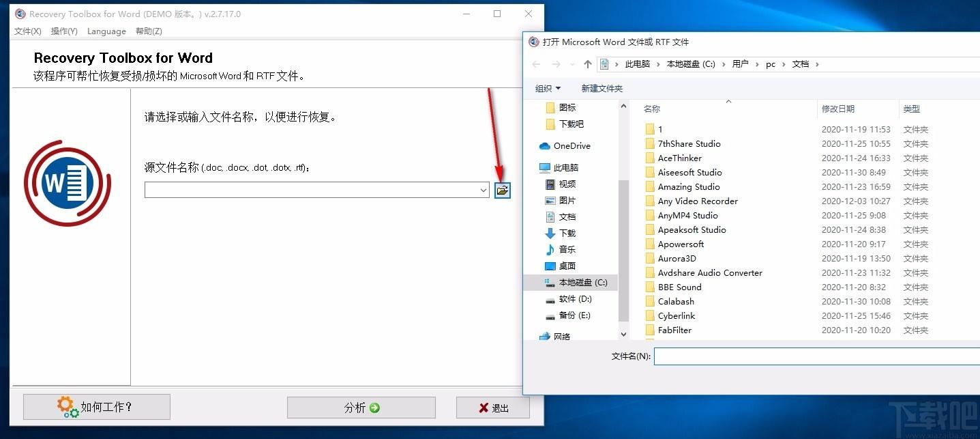Select the 7thShare Studio folder
Viewport: 980px width, 439px height.
(689, 144)
